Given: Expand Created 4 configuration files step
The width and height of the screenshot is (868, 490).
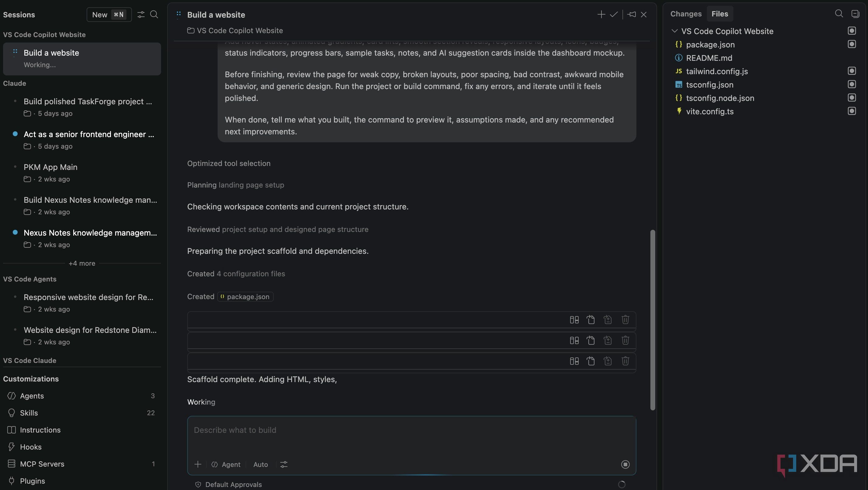Looking at the screenshot, I should tap(236, 274).
